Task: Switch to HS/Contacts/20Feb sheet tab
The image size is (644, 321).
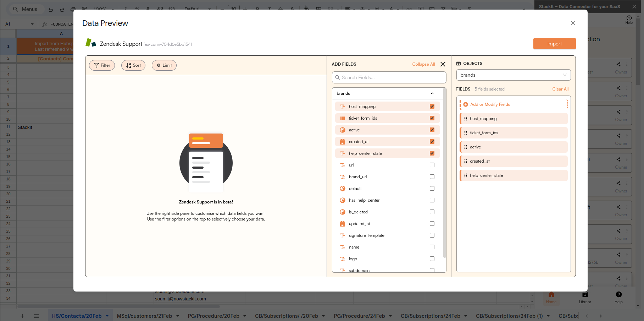Action: pos(77,316)
